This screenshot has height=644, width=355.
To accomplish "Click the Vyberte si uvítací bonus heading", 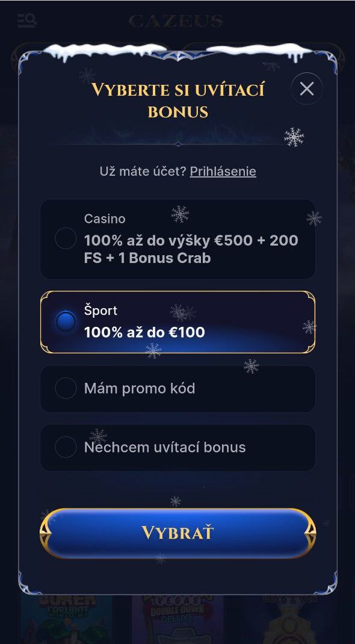I will pyautogui.click(x=177, y=101).
